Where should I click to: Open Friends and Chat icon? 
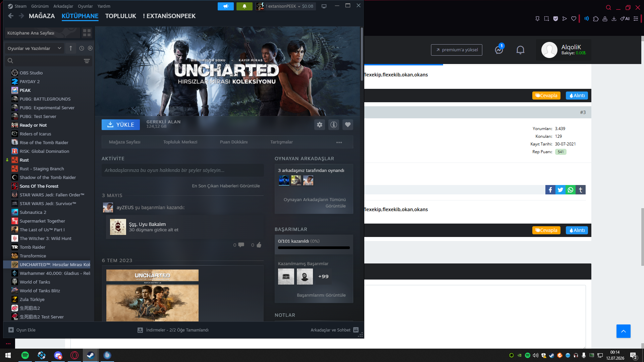(356, 330)
